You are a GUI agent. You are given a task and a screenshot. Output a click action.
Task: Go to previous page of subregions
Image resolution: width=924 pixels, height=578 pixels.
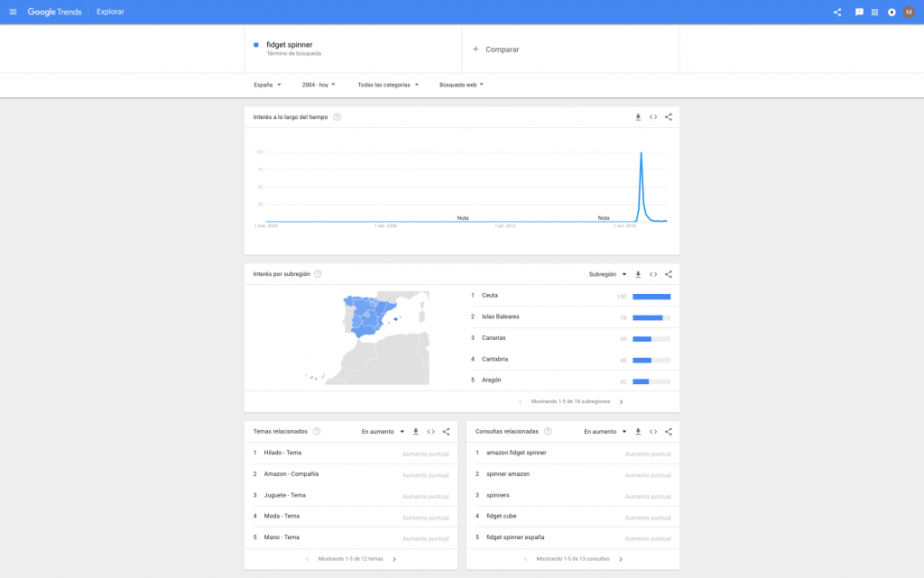pyautogui.click(x=521, y=402)
